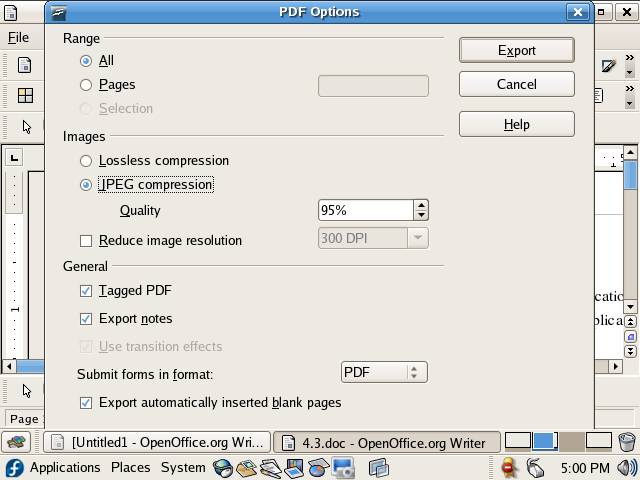Viewport: 640px width, 480px height.
Task: Click the Cancel button
Action: click(516, 84)
